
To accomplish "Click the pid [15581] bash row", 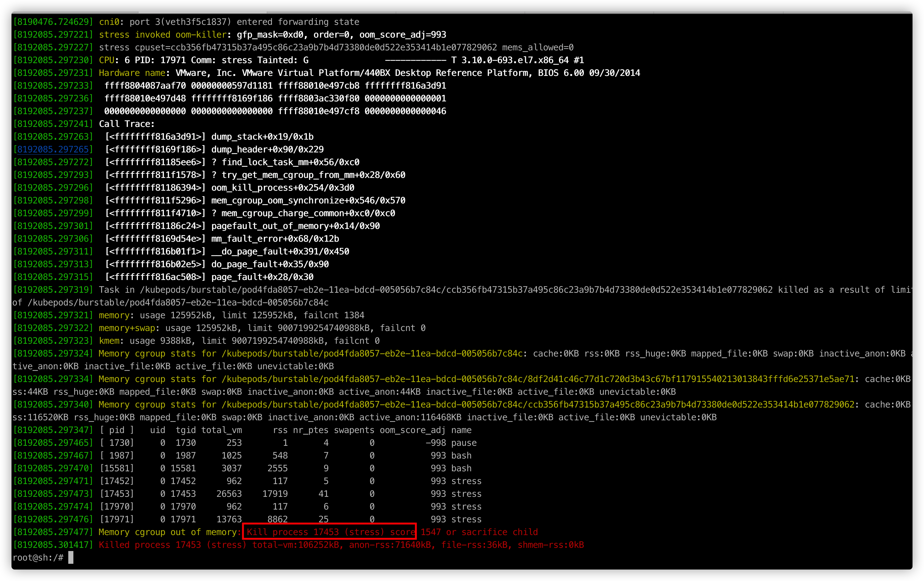I will click(117, 468).
